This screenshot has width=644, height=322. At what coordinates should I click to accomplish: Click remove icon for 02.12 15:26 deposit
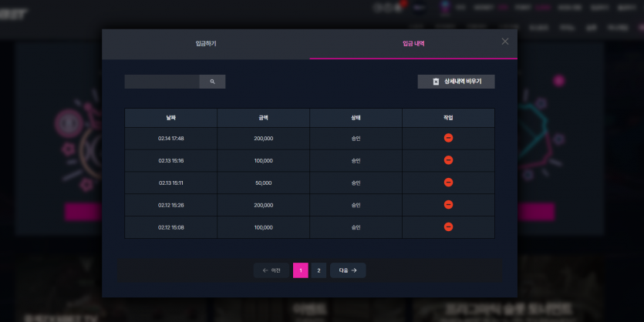tap(449, 204)
